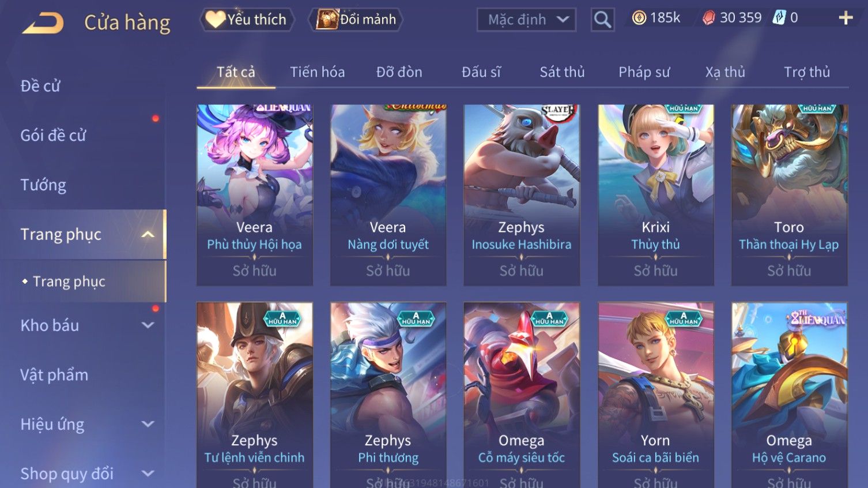Go to Tướng in the sidebar

pos(43,185)
